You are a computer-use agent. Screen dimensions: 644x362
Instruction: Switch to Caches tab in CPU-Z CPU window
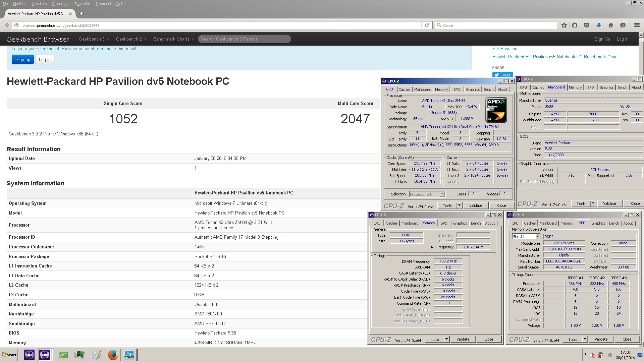coord(404,89)
